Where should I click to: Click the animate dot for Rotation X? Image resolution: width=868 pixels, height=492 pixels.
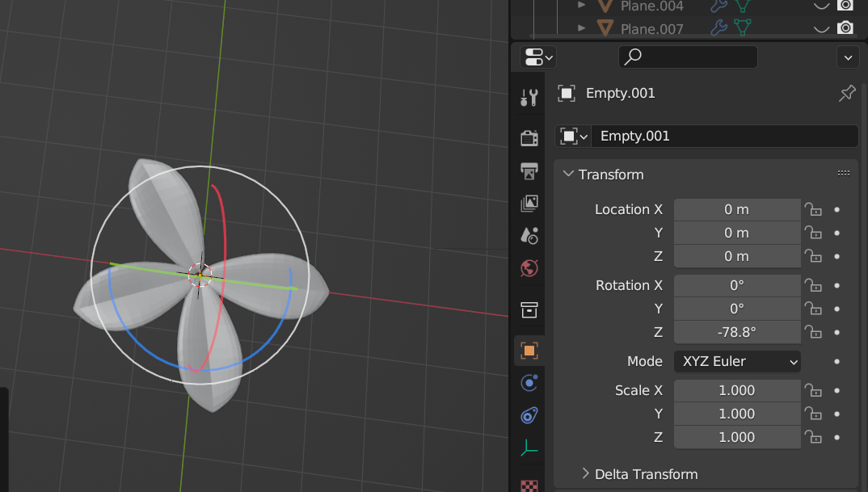point(837,285)
